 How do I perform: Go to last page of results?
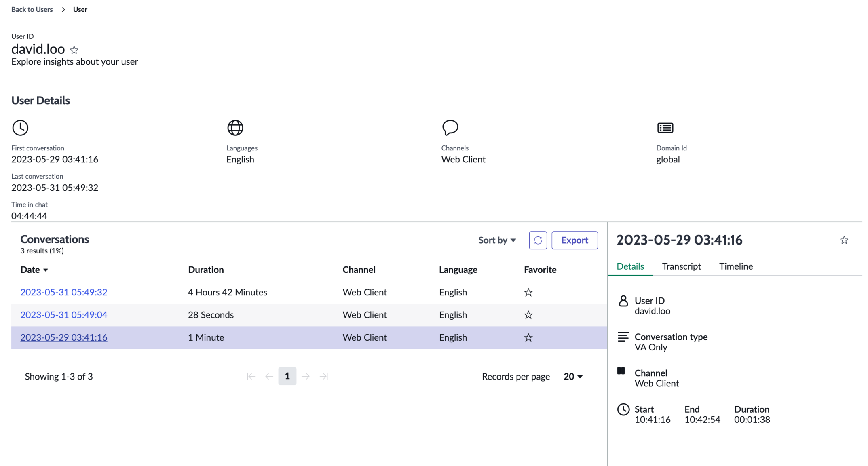pyautogui.click(x=324, y=376)
